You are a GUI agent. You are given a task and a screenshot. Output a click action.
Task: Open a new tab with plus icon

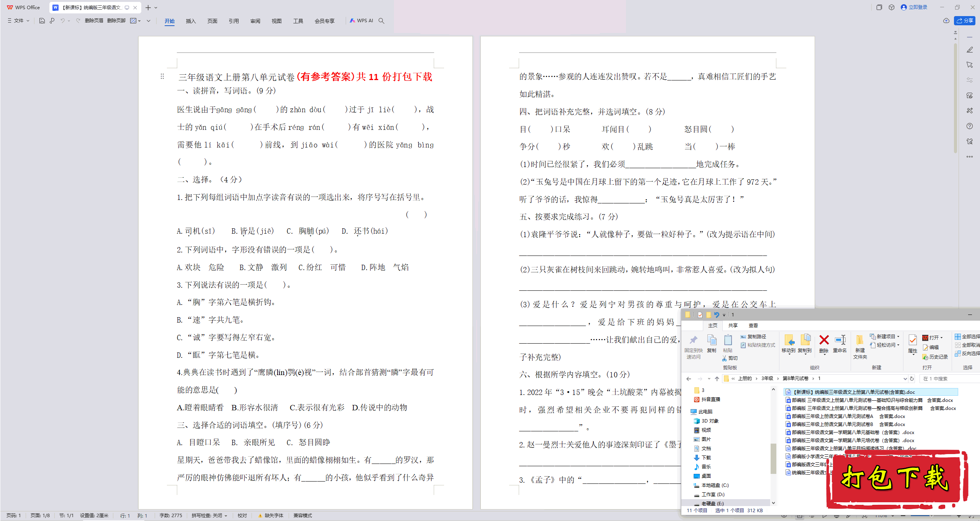tap(148, 8)
